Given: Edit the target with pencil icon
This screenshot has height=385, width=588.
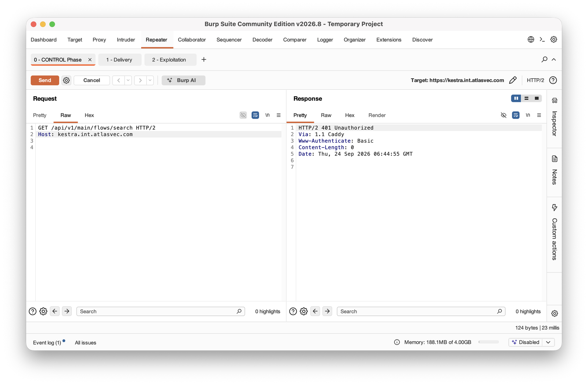Looking at the screenshot, I should pyautogui.click(x=513, y=80).
